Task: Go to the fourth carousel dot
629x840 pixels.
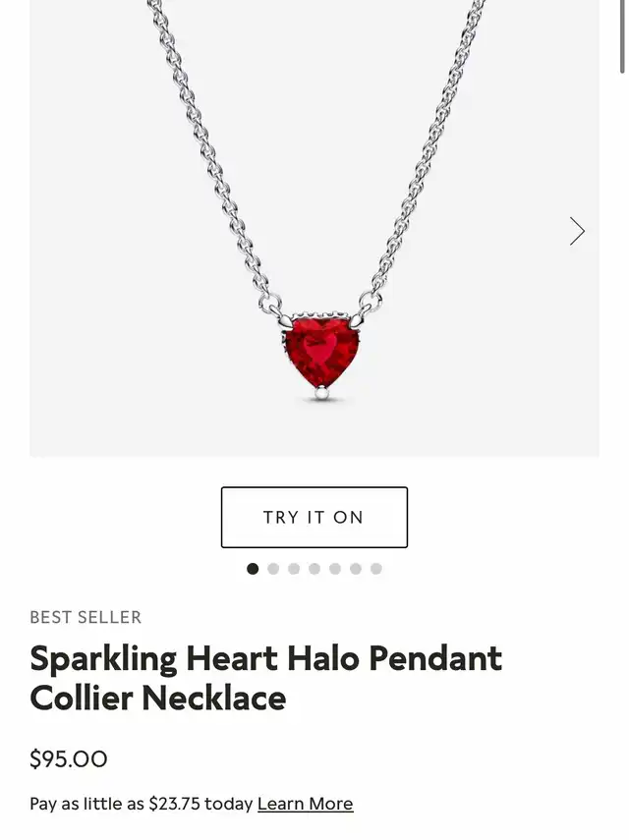Action: [x=314, y=569]
